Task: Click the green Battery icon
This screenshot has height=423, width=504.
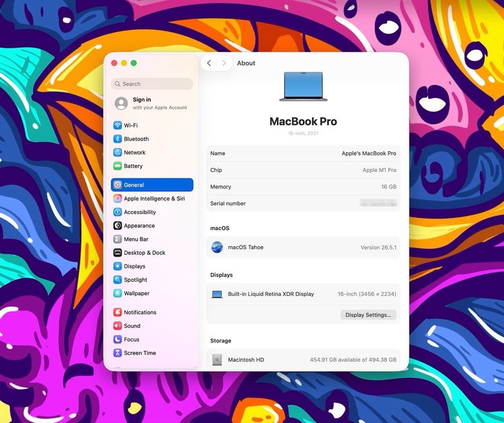Action: coord(118,165)
